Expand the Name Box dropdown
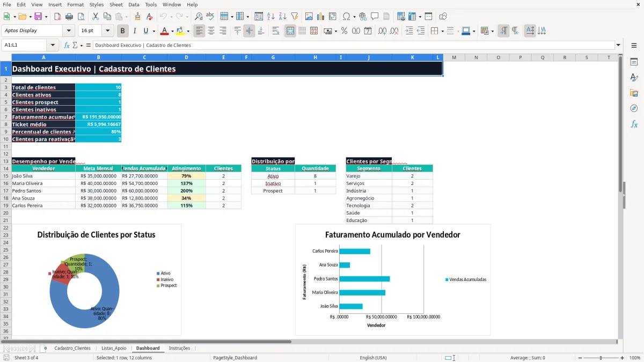Screen dimensions: 644x362 pyautogui.click(x=52, y=46)
